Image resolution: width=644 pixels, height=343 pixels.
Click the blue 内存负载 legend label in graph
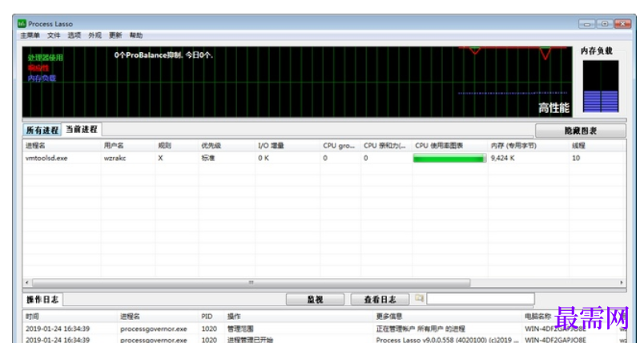[42, 78]
